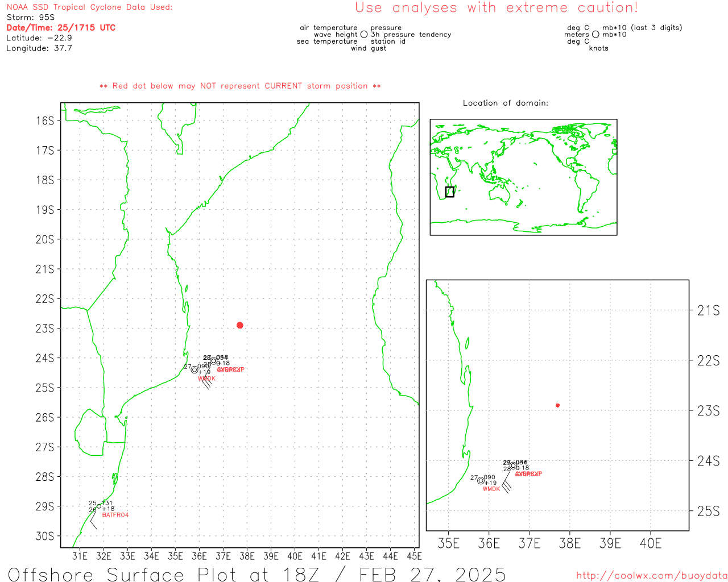The image size is (728, 582).
Task: Click the 45E longitude label on main map
Action: (x=414, y=556)
